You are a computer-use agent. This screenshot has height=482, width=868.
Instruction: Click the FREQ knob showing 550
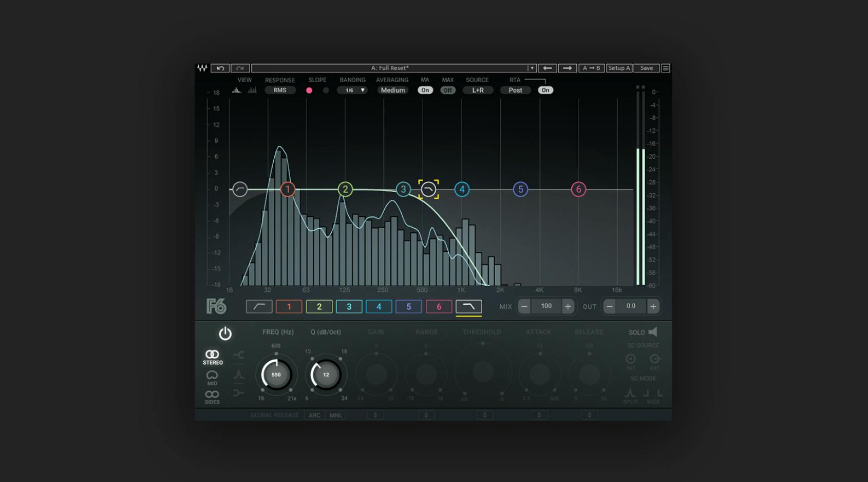click(x=276, y=375)
